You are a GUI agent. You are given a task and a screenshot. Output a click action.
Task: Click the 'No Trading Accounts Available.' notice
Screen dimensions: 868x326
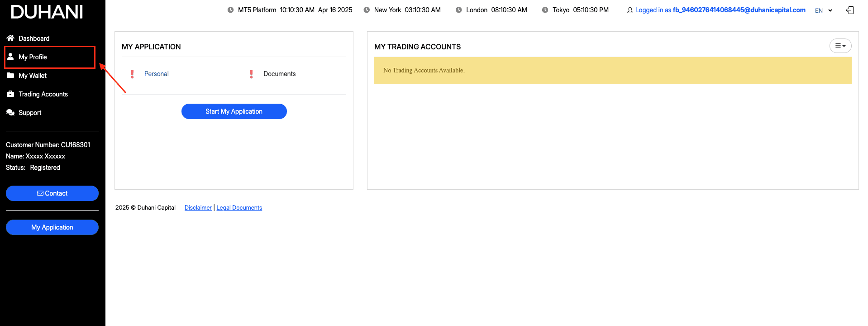coord(613,71)
